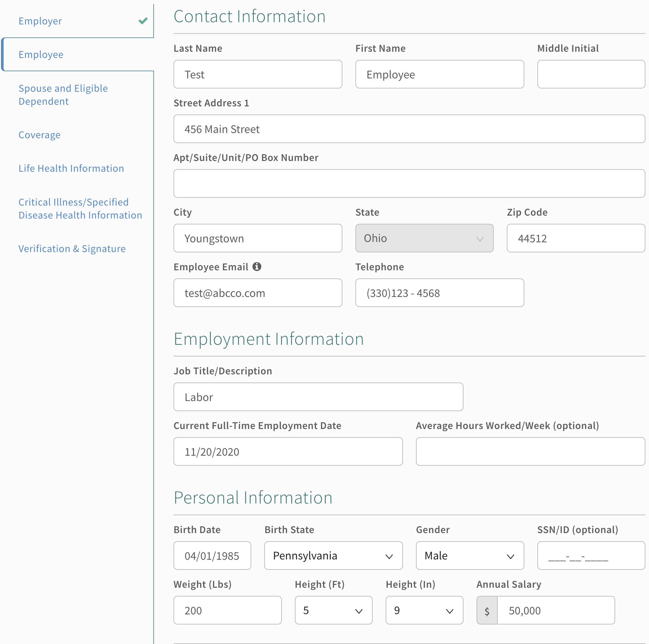Open Spouse and Eligible Dependent section

[63, 95]
